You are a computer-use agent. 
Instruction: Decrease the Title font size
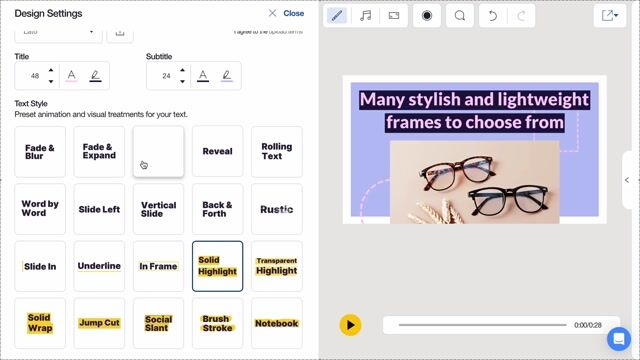click(x=51, y=81)
